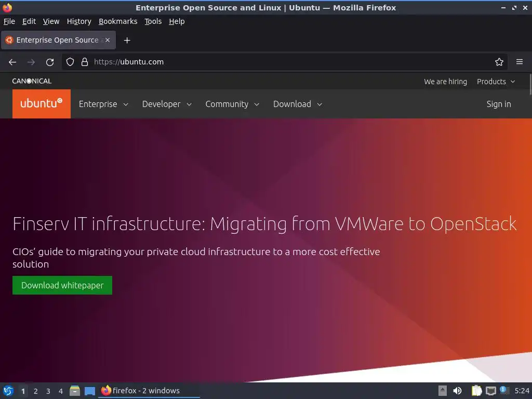Switch to workspace 3
The width and height of the screenshot is (532, 399).
click(x=48, y=391)
